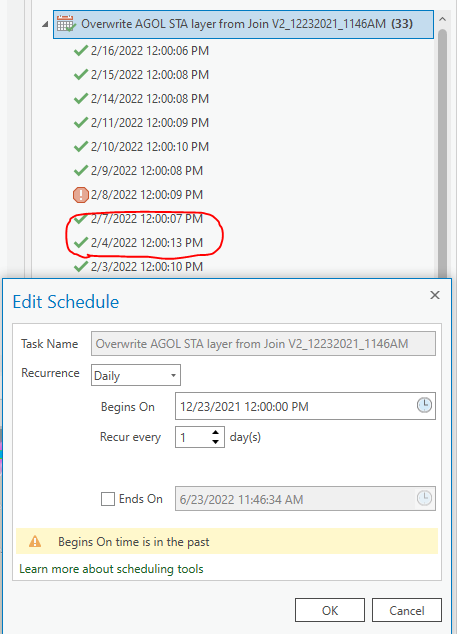Click the green checkmark for 2/16/2022 run
The height and width of the screenshot is (634, 457).
(x=81, y=51)
